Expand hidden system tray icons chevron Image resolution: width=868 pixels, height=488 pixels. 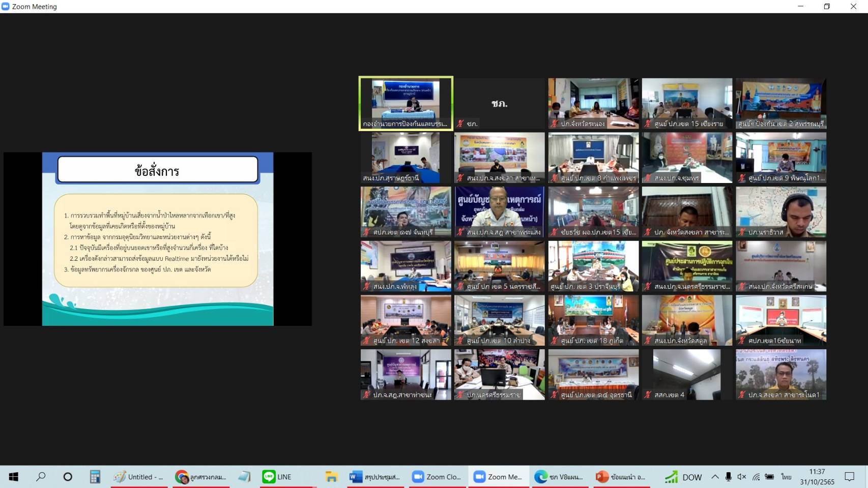[715, 477]
